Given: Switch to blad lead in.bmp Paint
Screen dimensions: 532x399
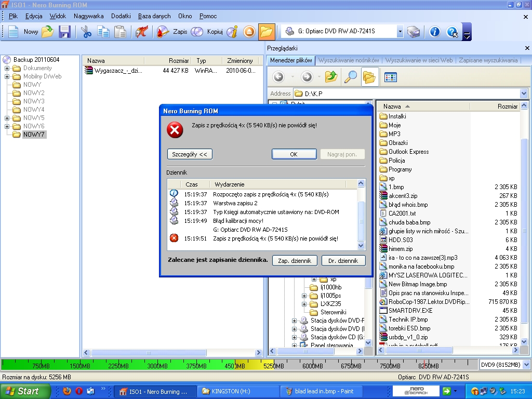Looking at the screenshot, I should [322, 391].
